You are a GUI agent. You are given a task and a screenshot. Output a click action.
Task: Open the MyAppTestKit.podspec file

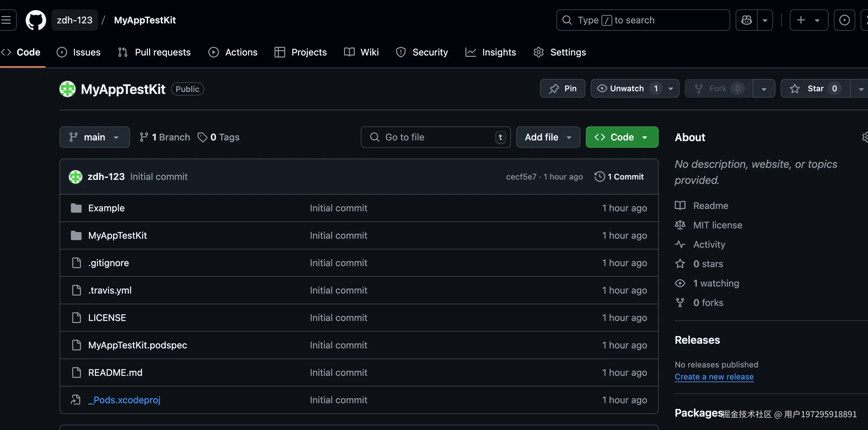click(x=137, y=345)
